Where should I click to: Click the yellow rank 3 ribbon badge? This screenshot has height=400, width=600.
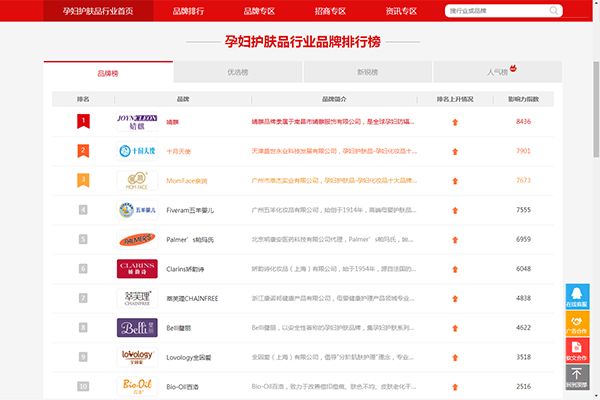click(x=83, y=180)
